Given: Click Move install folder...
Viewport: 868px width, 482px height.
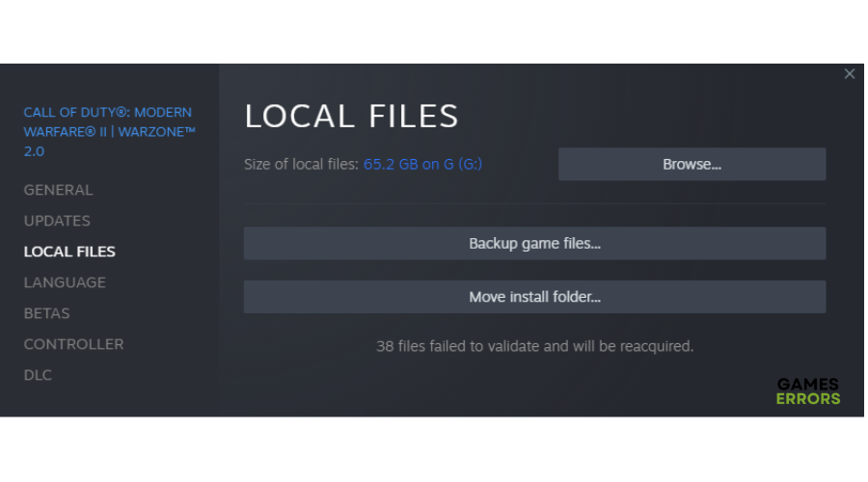Looking at the screenshot, I should coord(534,297).
